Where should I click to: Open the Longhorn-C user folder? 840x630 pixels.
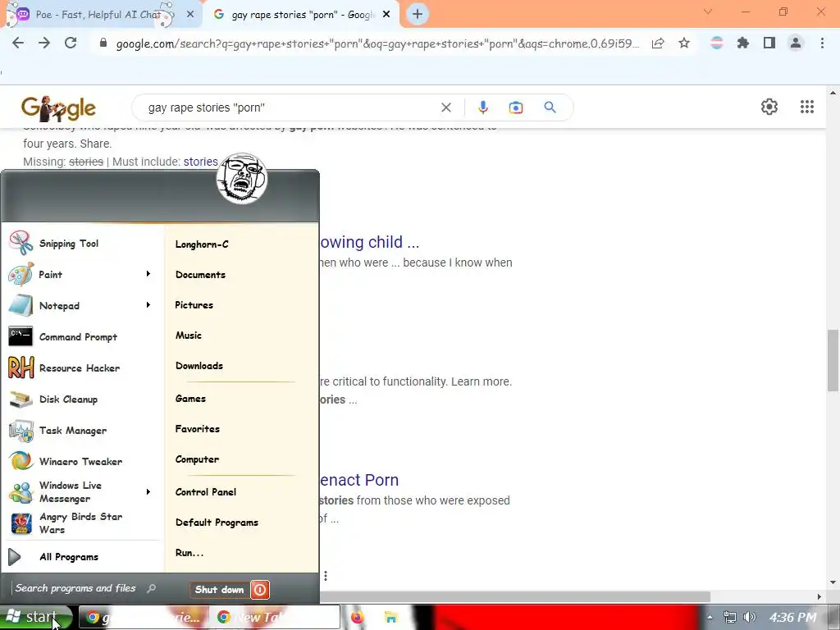point(202,244)
